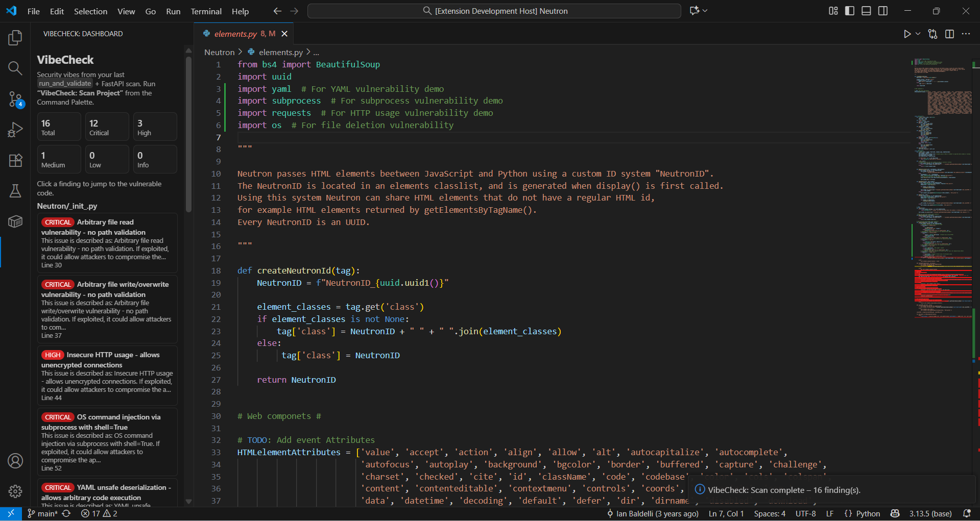
Task: Toggle the Secondary Side Bar layout button
Action: pyautogui.click(x=882, y=11)
